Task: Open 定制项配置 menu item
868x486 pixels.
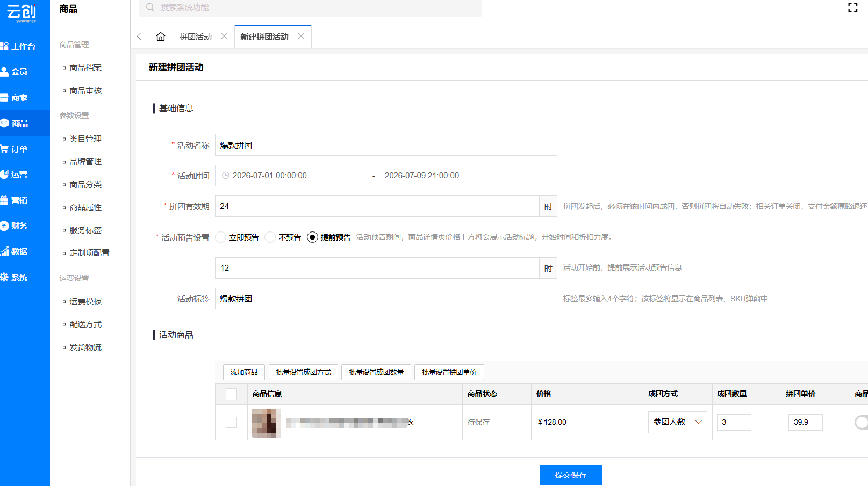Action: 89,253
